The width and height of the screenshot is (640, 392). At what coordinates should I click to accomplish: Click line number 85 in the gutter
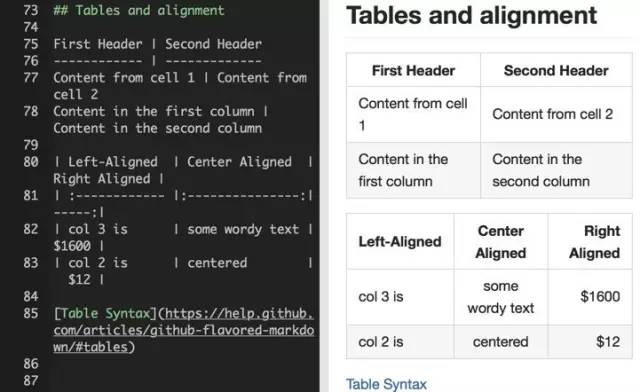tap(31, 313)
